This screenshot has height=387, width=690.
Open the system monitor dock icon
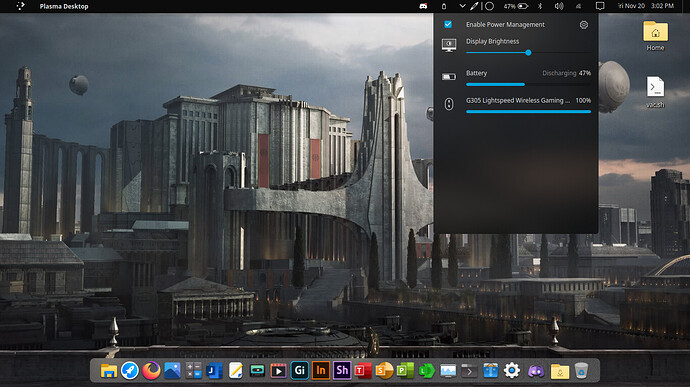(448, 371)
